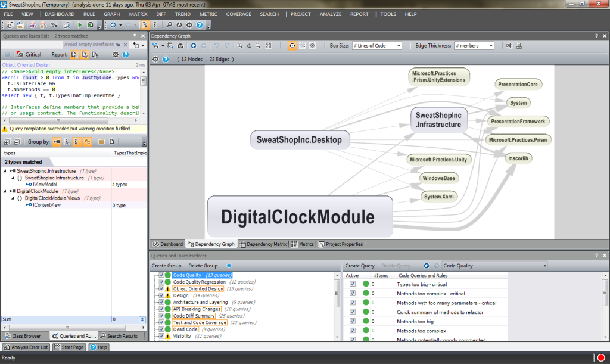
Task: Select 'Methods too complex - critical' query
Action: 431,294
